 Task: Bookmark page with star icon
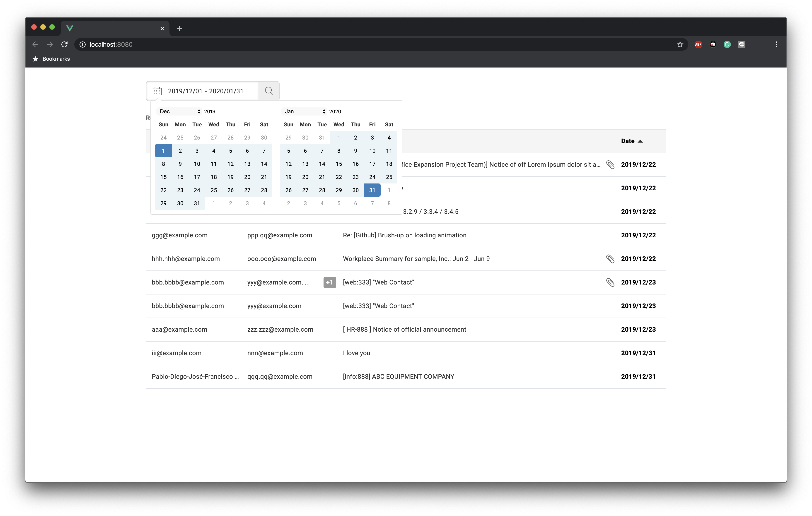tap(680, 44)
